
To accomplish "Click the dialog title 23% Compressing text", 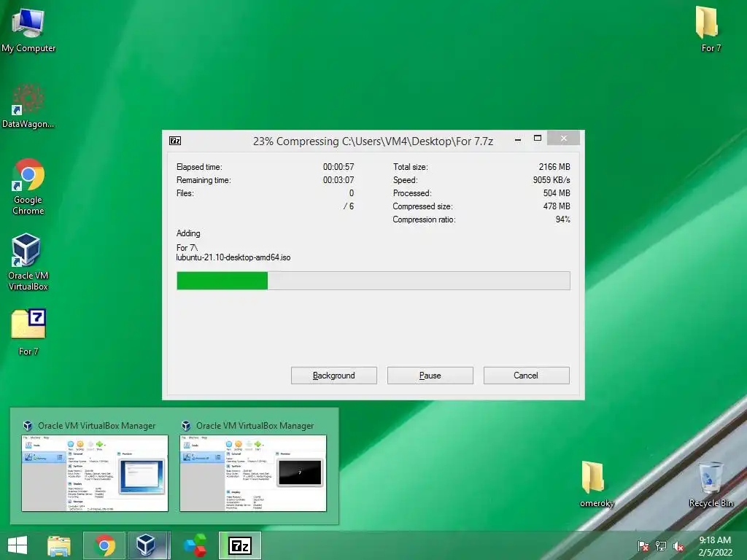I will (373, 141).
